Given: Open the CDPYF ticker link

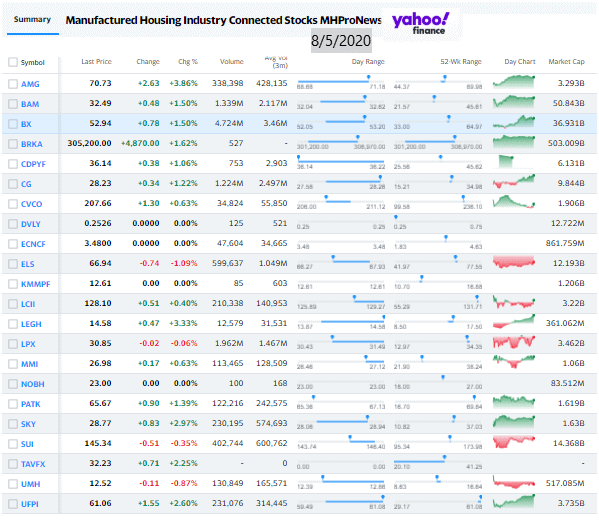Looking at the screenshot, I should [33, 164].
